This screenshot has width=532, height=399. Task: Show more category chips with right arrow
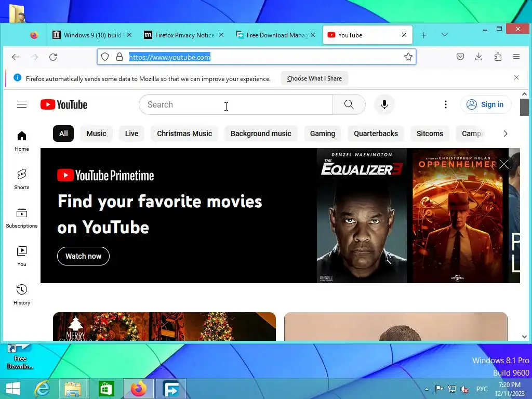[505, 134]
